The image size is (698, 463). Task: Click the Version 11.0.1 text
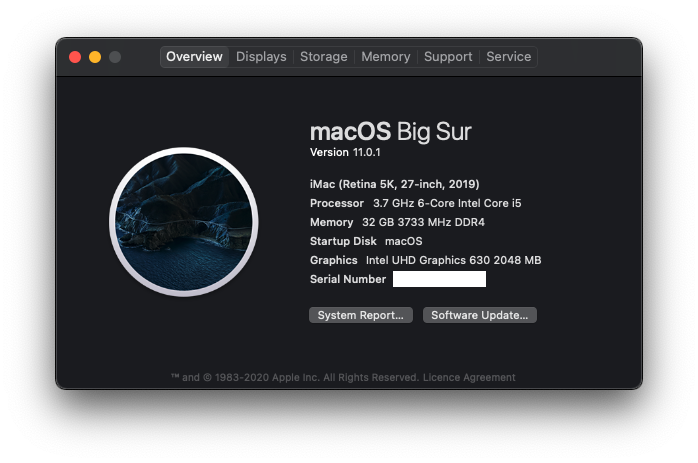tap(345, 152)
